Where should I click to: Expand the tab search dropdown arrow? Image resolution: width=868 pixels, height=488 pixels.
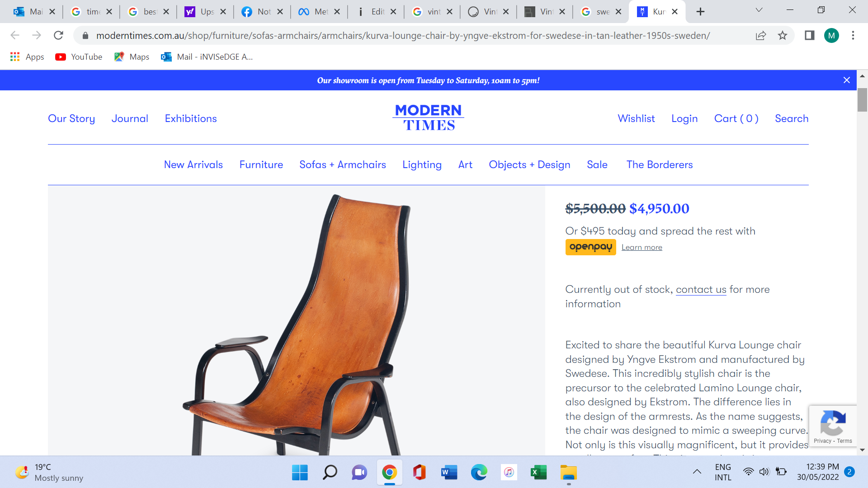click(x=759, y=10)
